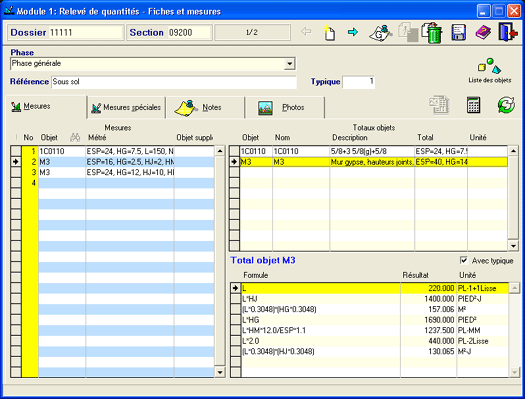Click the Référence field with Sous sol
This screenshot has width=525, height=399.
pyautogui.click(x=174, y=82)
